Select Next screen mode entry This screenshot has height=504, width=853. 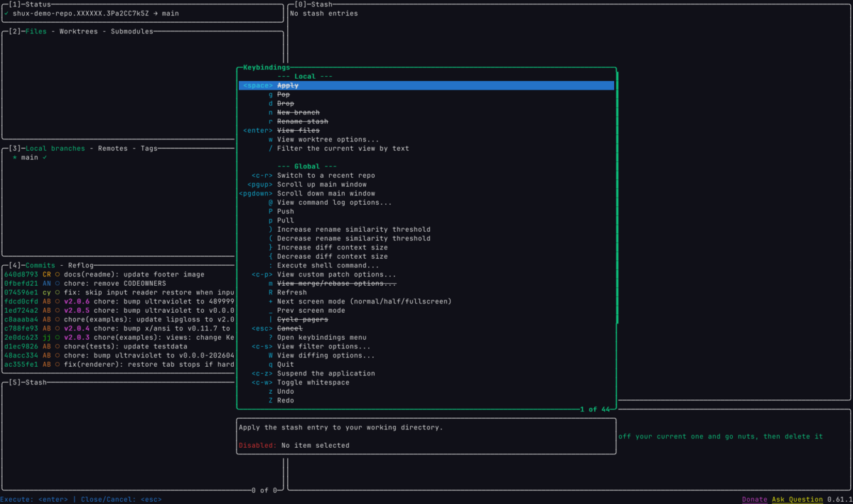[x=426, y=301]
